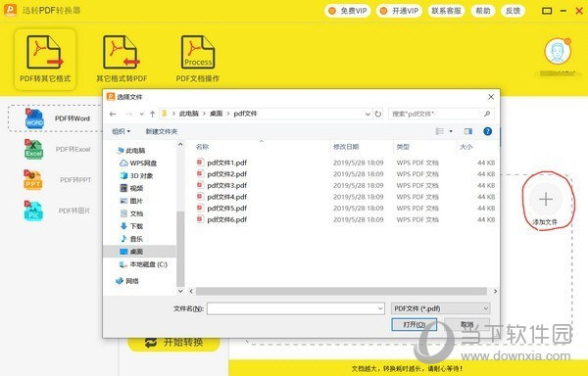Open recent locations dropdown arrow

point(141,114)
